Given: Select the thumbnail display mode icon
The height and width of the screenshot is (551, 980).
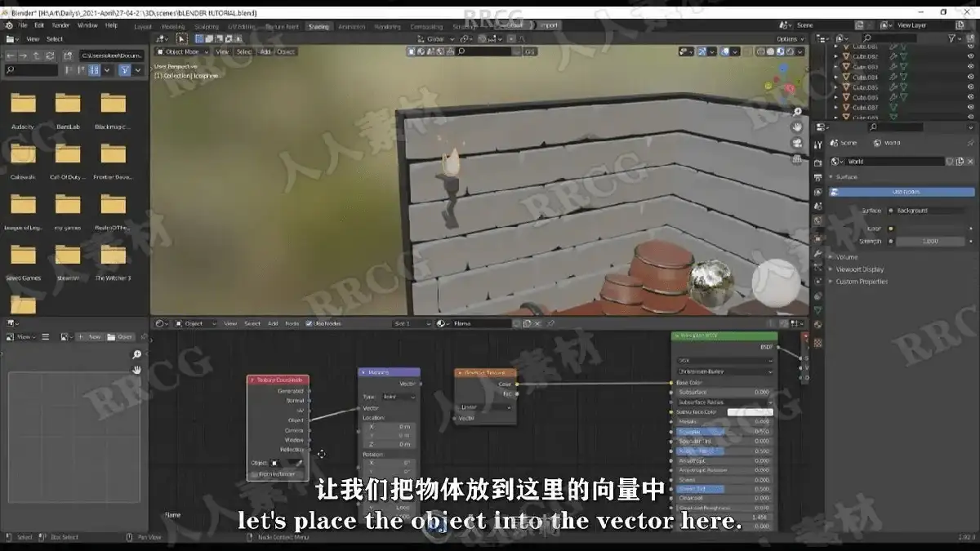Looking at the screenshot, I should pos(95,70).
